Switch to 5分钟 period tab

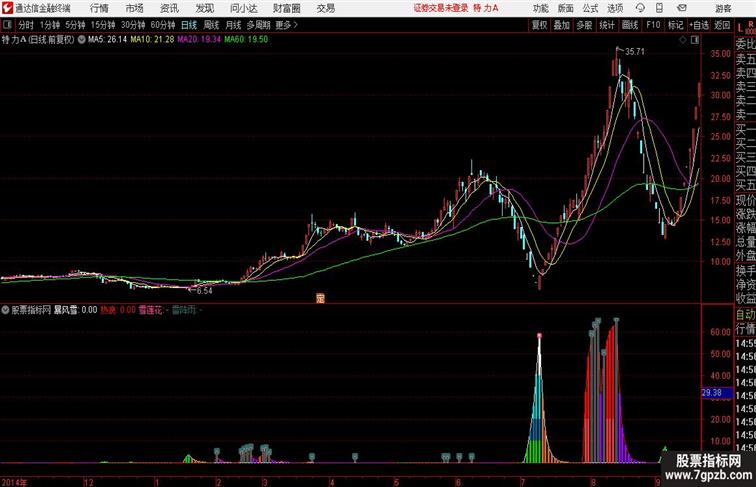pyautogui.click(x=75, y=25)
